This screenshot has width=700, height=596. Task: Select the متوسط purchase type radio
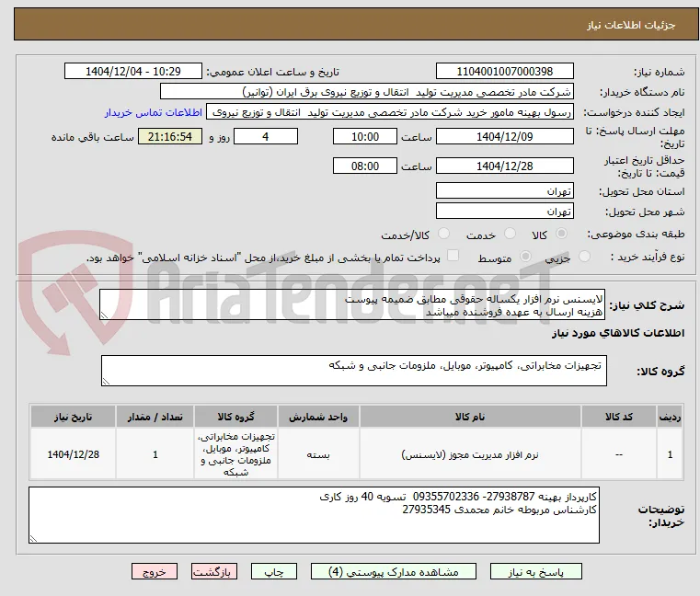point(526,257)
